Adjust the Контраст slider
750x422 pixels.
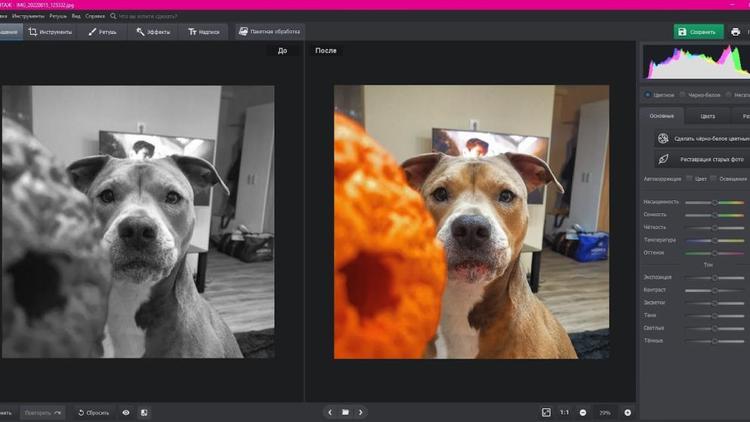pyautogui.click(x=715, y=290)
